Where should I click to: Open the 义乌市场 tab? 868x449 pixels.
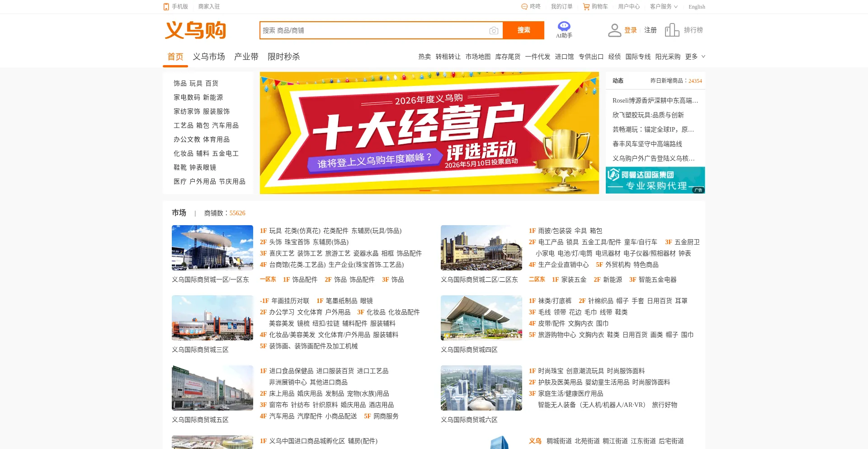(209, 57)
